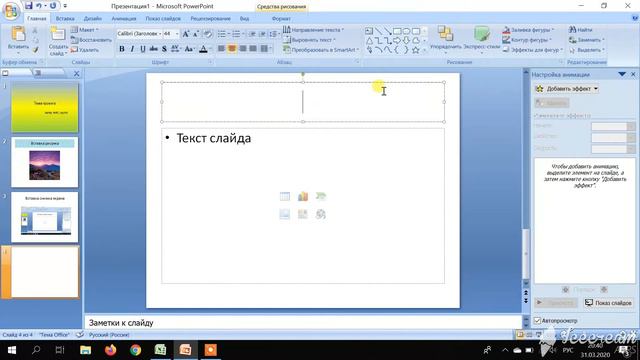
Task: Apply bold formatting with B button
Action: click(122, 49)
